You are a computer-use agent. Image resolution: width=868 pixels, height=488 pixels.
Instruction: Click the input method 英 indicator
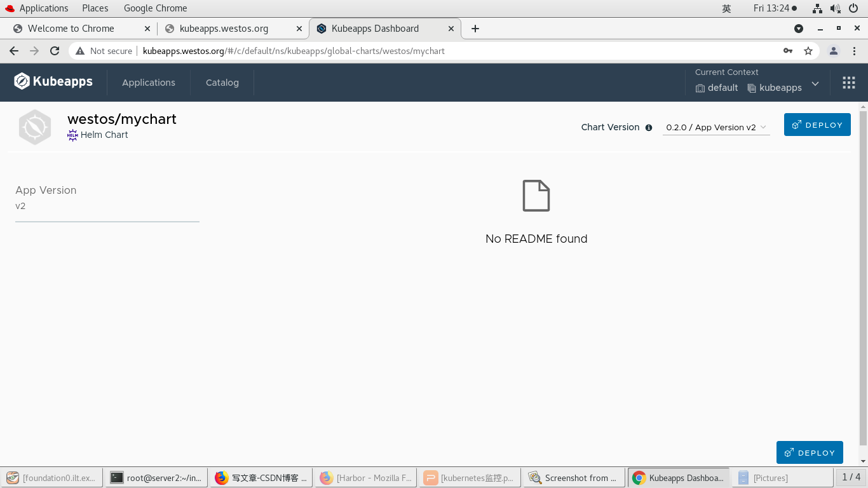pos(726,8)
